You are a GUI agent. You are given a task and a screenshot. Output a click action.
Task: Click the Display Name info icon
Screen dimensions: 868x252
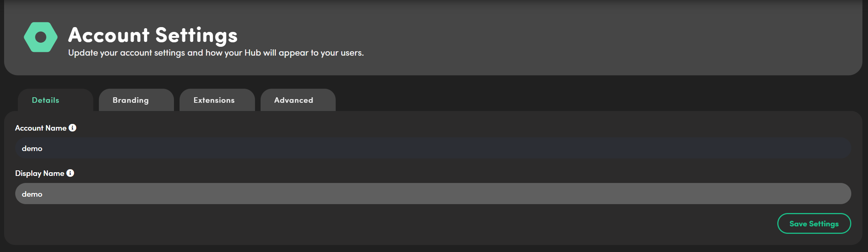coord(70,173)
